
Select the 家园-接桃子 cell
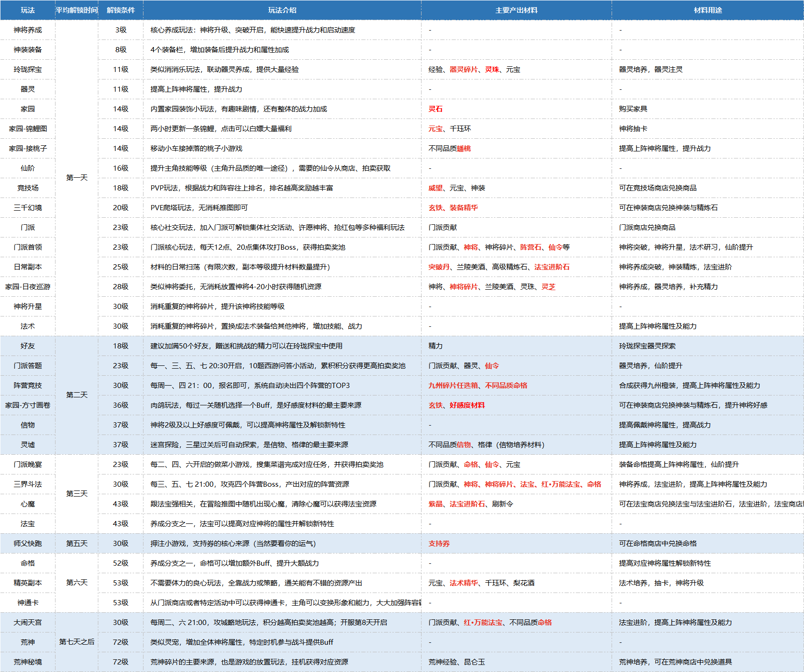point(28,149)
